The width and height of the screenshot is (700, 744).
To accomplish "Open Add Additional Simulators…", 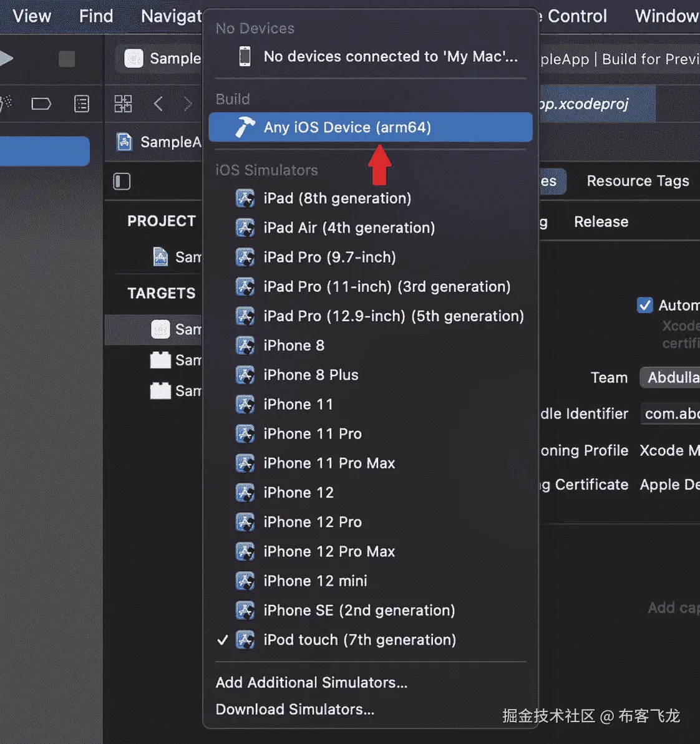I will pyautogui.click(x=311, y=682).
